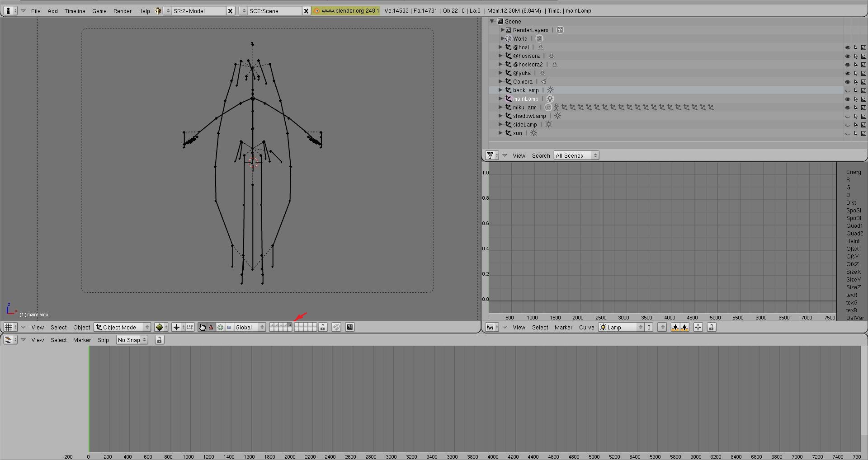The image size is (868, 460).
Task: Open the Curve menu in IPO editor
Action: click(x=587, y=327)
